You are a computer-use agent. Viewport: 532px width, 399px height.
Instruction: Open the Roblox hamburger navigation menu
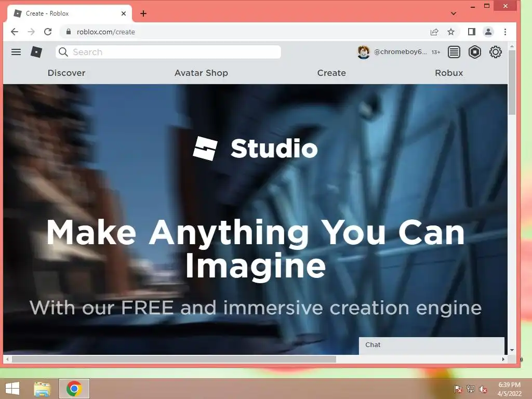click(16, 52)
